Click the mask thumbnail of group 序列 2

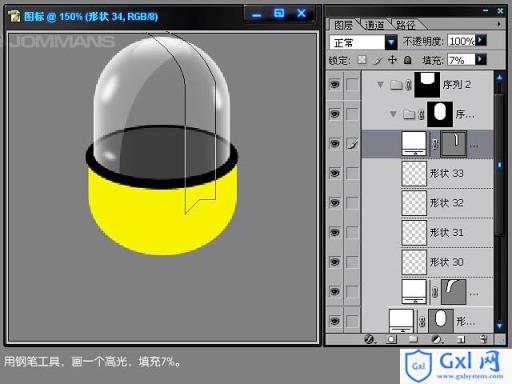click(427, 85)
